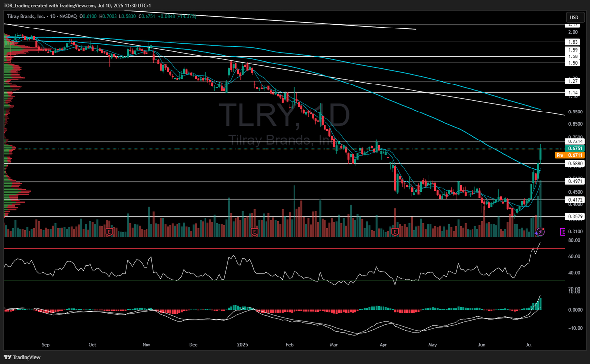Click the April earnings "E" marker
The width and height of the screenshot is (590, 364).
[x=395, y=231]
